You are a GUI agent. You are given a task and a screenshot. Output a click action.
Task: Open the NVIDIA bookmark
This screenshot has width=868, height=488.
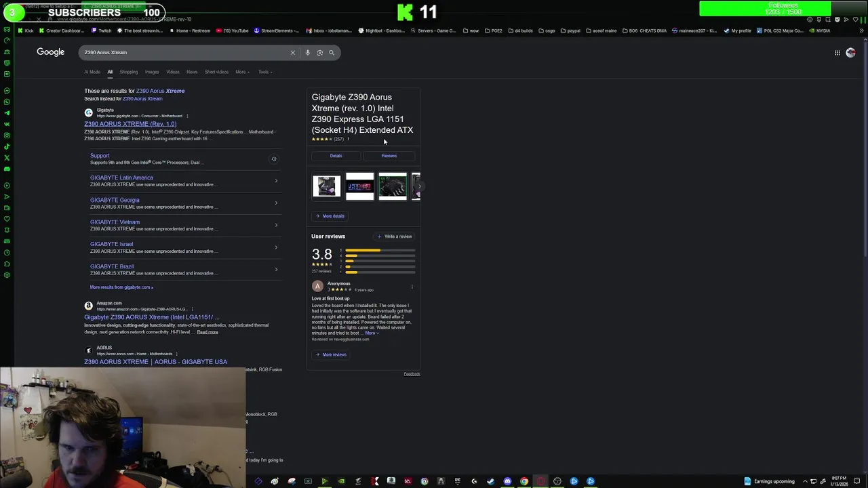[820, 30]
